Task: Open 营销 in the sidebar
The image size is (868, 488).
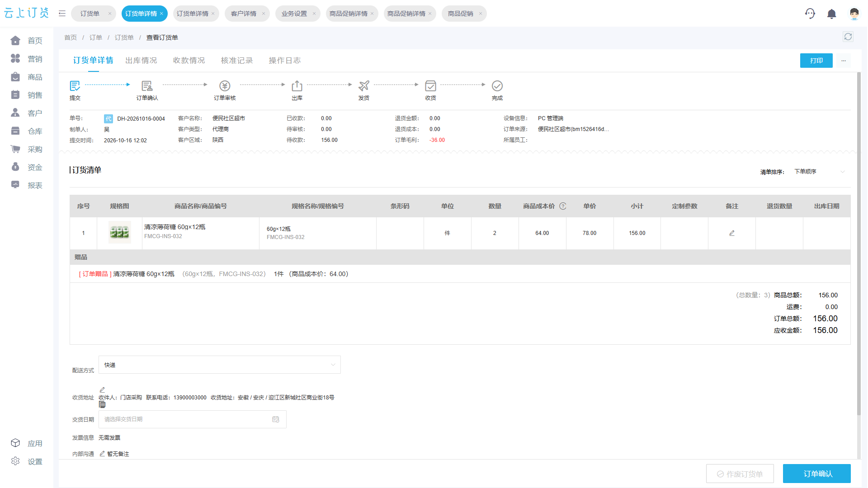Action: pos(27,59)
